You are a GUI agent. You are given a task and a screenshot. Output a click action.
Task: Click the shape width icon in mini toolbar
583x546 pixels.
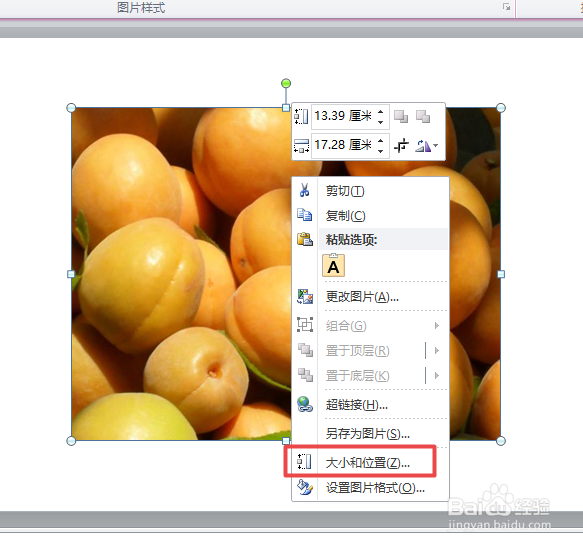(301, 146)
